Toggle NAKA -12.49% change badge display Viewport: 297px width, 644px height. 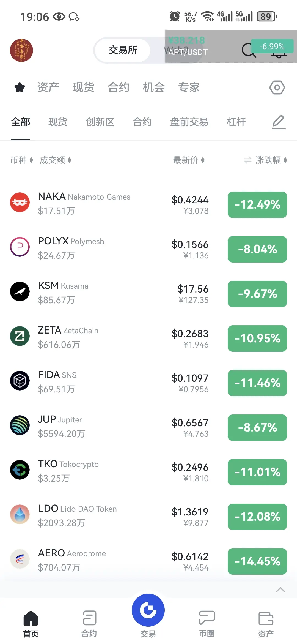(x=257, y=205)
